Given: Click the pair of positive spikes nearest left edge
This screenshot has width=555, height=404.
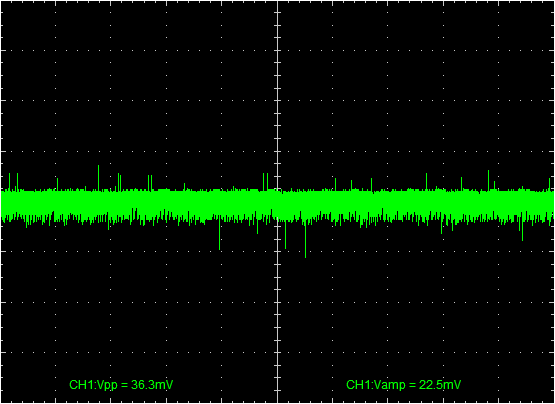Looking at the screenshot, I should pos(13,182).
